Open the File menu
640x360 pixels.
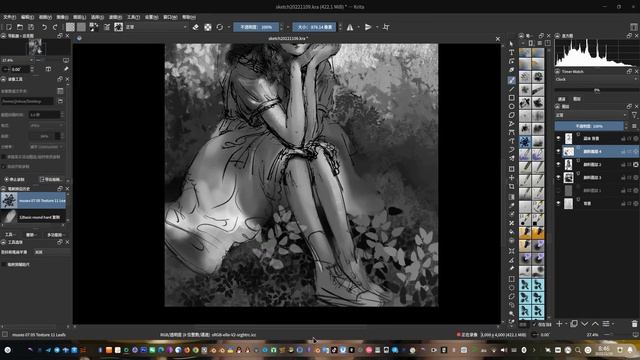click(x=9, y=17)
